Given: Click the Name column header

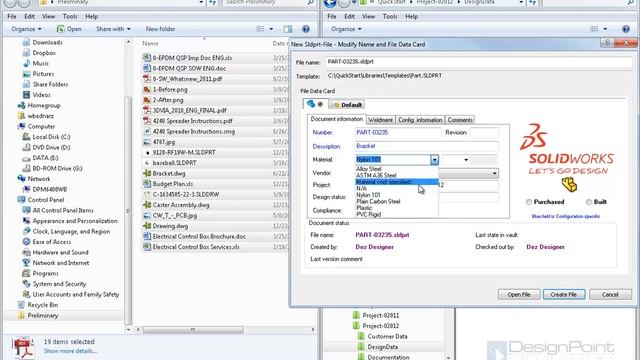Looking at the screenshot, I should tap(150, 43).
